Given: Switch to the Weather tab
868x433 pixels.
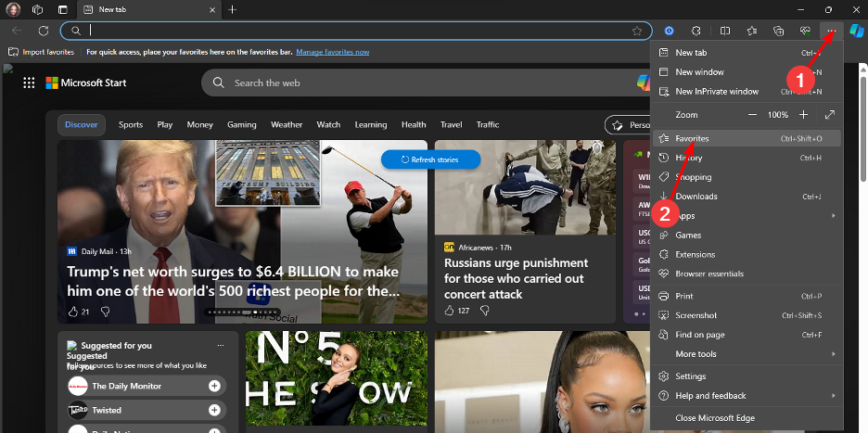Looking at the screenshot, I should coord(287,125).
